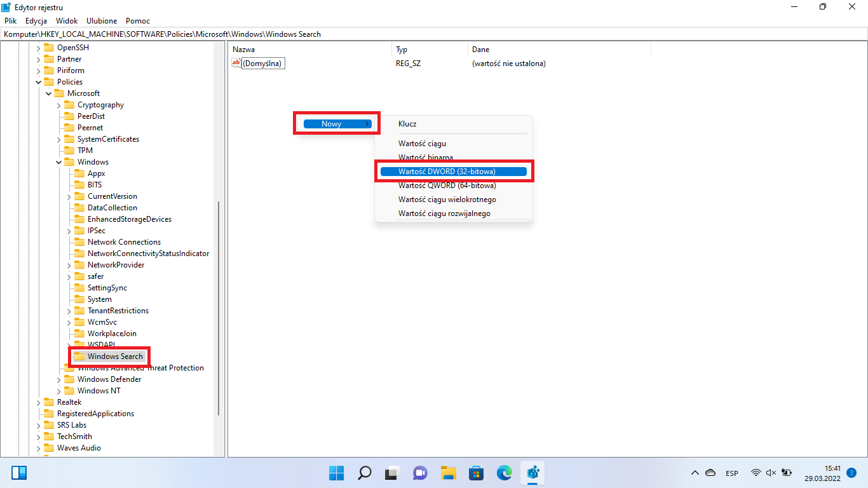Choose Wartość ciągu wielokrotnego entry
The width and height of the screenshot is (868, 488).
tap(454, 200)
